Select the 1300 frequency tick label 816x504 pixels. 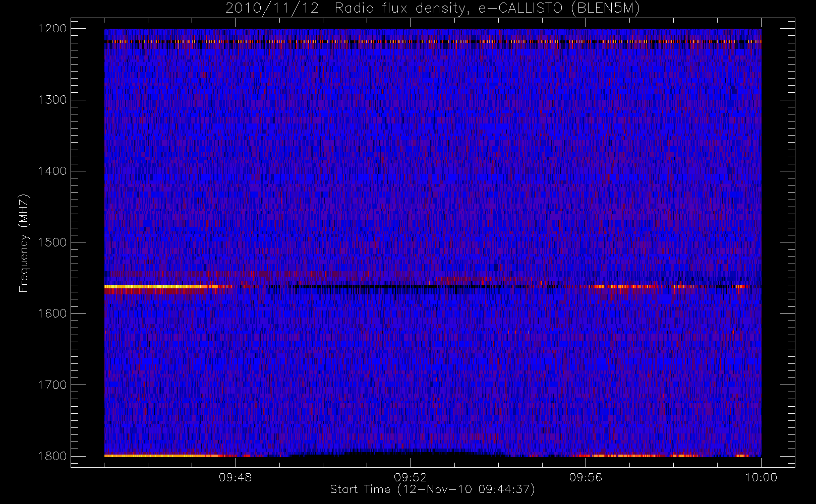pos(52,100)
